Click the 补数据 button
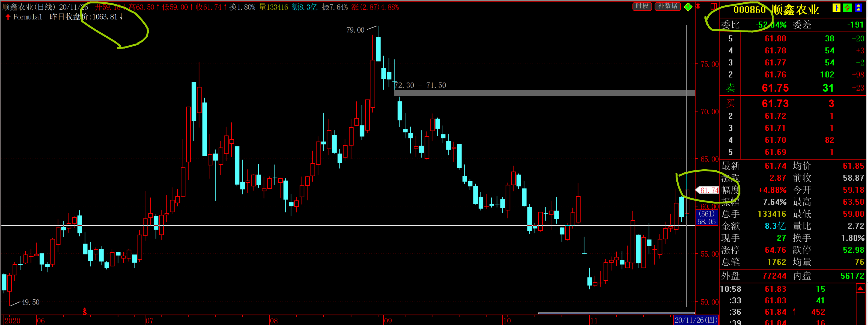This screenshot has width=868, height=325. coord(668,6)
